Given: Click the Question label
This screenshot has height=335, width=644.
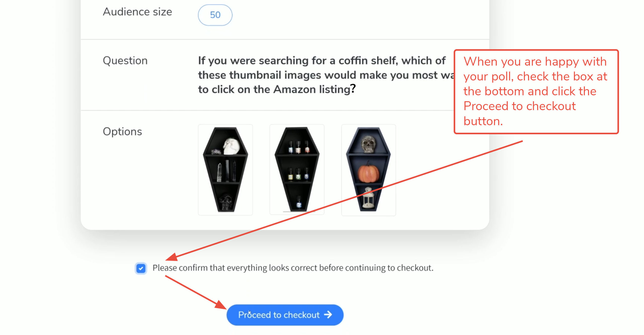Looking at the screenshot, I should [125, 61].
